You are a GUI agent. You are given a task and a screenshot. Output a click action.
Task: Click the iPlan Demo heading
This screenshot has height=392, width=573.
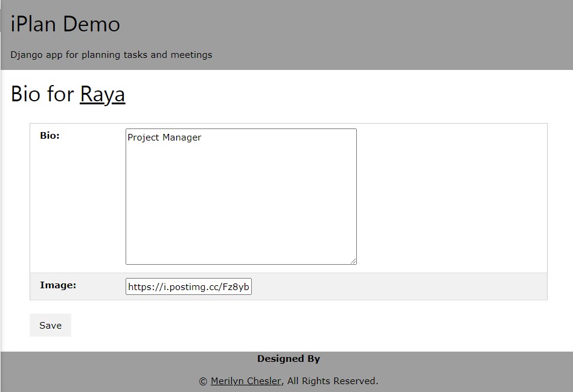(x=65, y=24)
